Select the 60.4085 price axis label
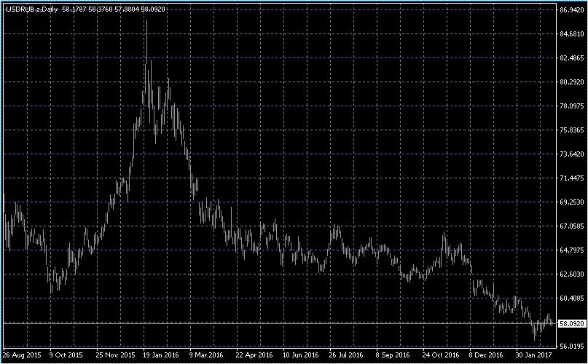Screen dimensions: 588x364 571,298
